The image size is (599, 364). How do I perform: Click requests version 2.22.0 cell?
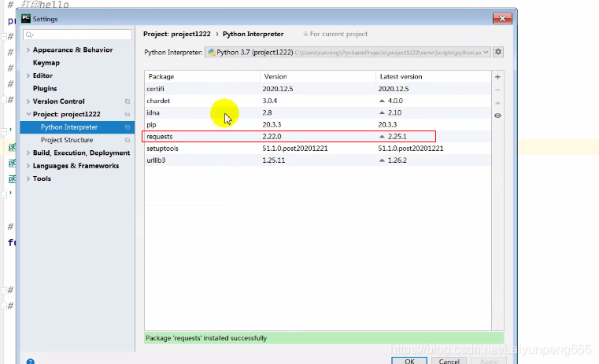[x=272, y=137]
